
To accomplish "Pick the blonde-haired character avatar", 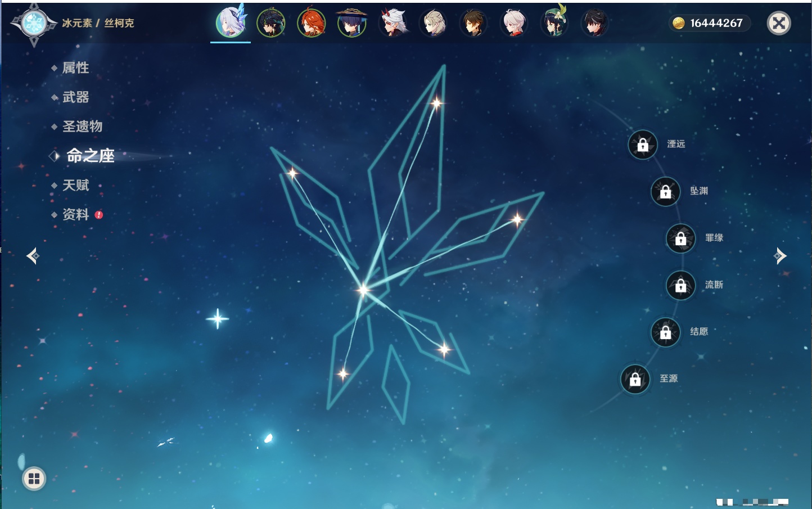I will click(x=433, y=24).
